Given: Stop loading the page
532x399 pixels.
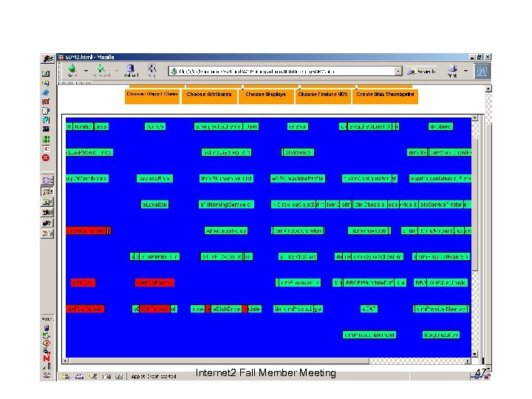Looking at the screenshot, I should click(151, 71).
